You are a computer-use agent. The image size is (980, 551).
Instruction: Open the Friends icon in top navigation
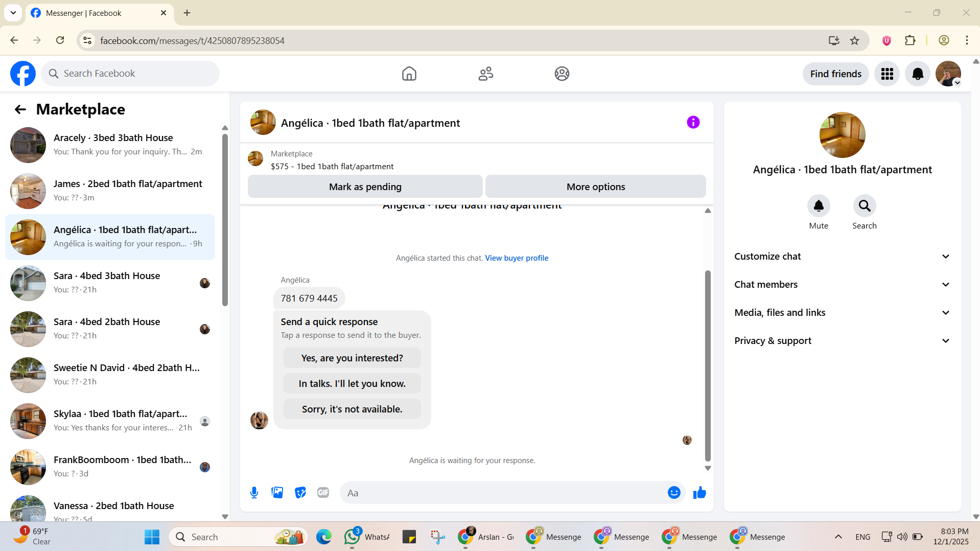click(x=485, y=74)
